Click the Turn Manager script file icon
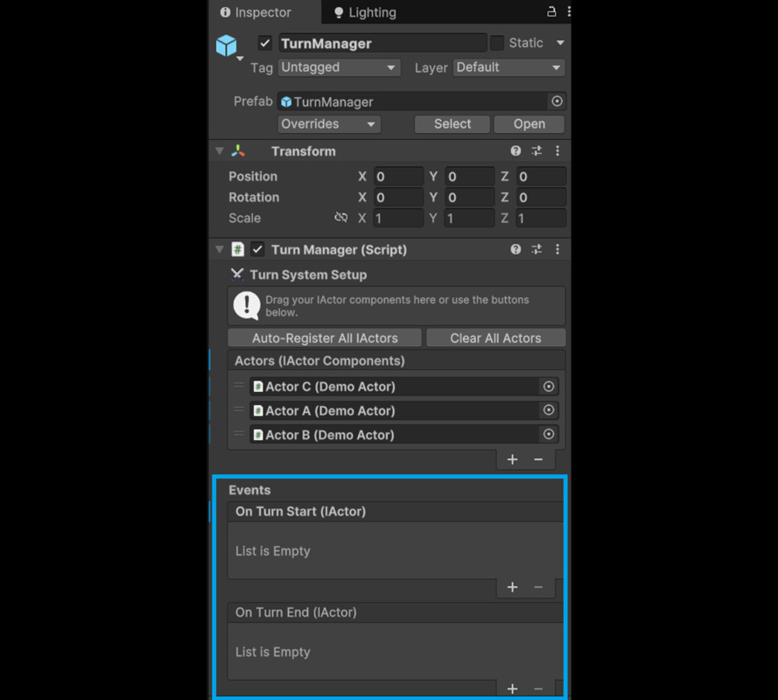778x700 pixels. pyautogui.click(x=238, y=249)
